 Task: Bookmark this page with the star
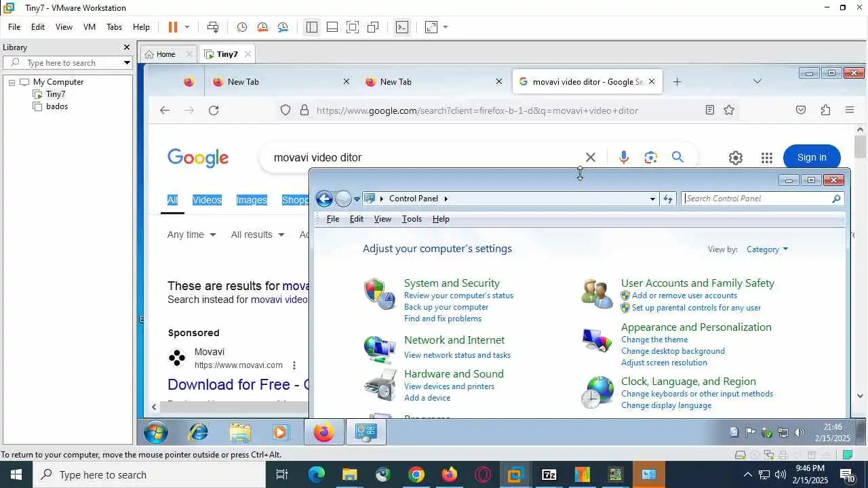click(x=729, y=110)
